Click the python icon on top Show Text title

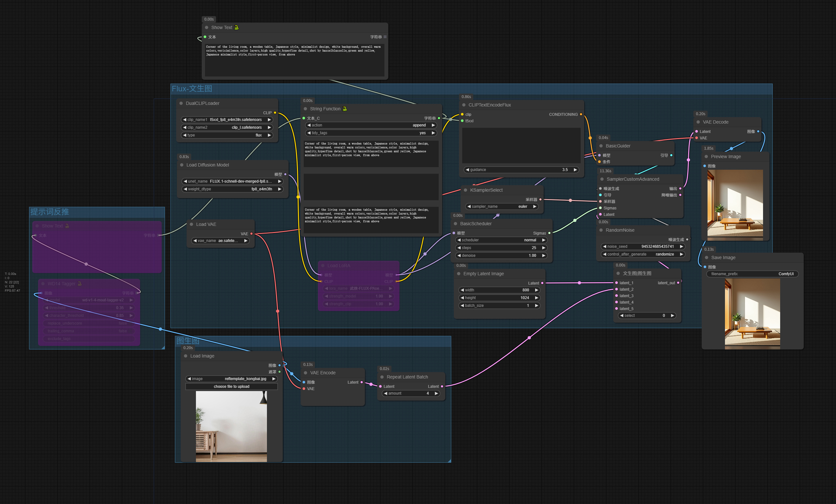237,27
